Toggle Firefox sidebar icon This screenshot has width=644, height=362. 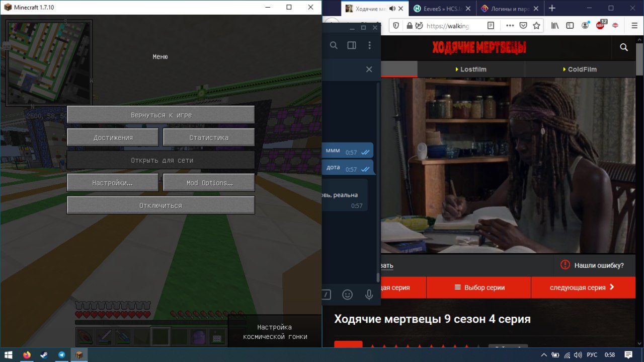[x=570, y=26]
